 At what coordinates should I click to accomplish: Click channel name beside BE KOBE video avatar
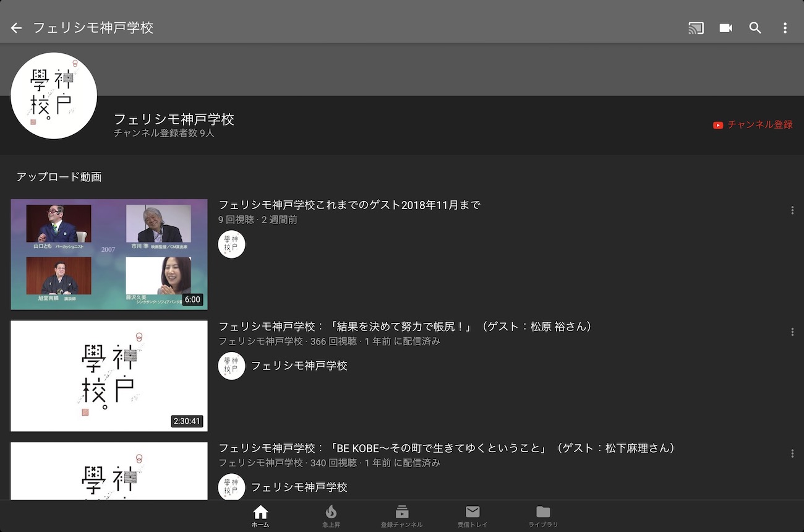coord(299,487)
